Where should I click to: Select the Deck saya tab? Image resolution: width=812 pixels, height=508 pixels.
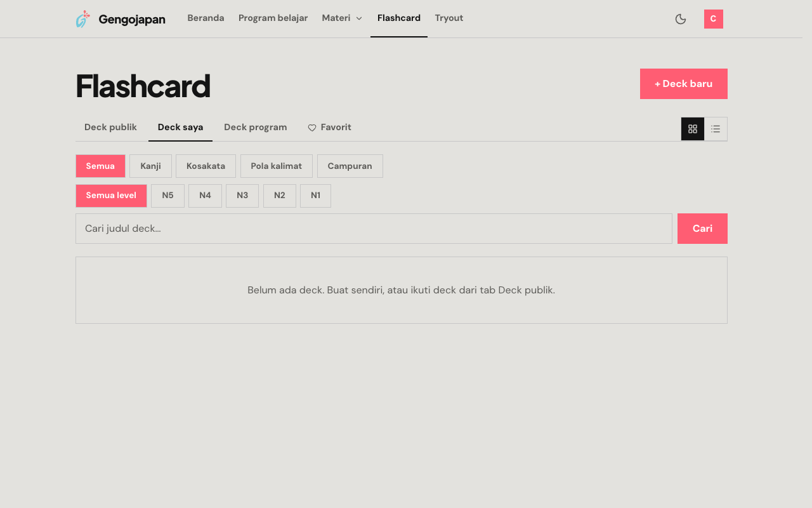(x=180, y=128)
